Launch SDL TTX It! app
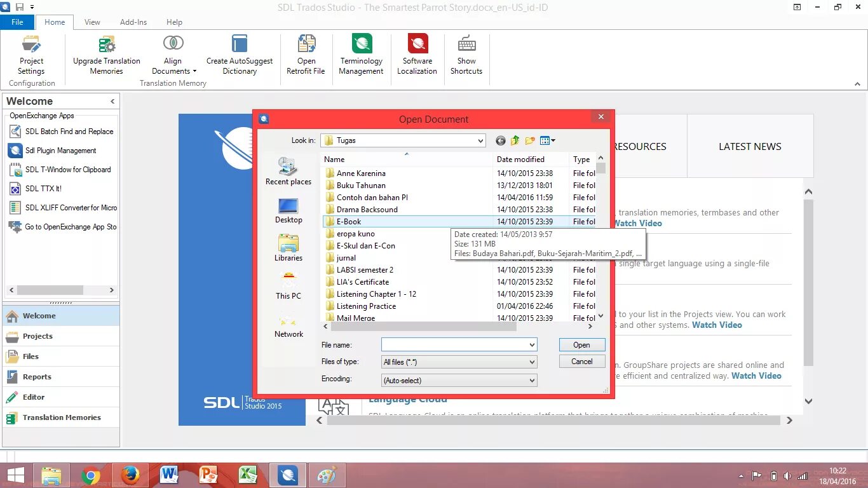Screen dimensions: 868x488 coord(36,189)
